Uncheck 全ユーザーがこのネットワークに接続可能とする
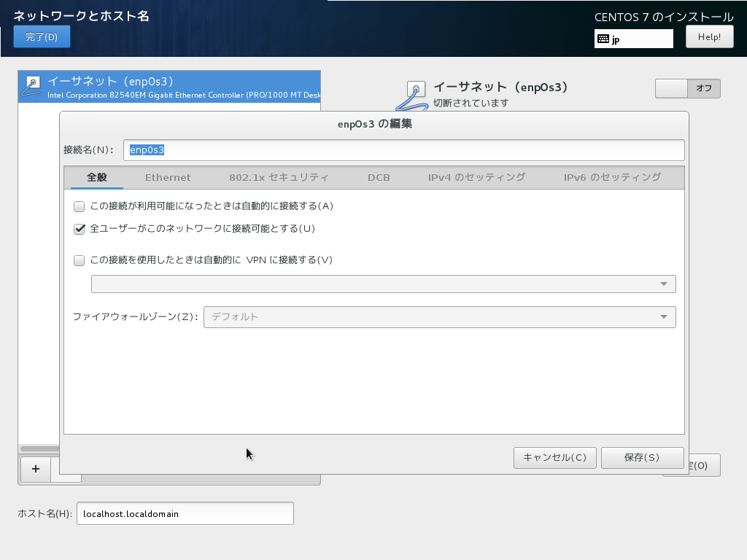 tap(79, 229)
